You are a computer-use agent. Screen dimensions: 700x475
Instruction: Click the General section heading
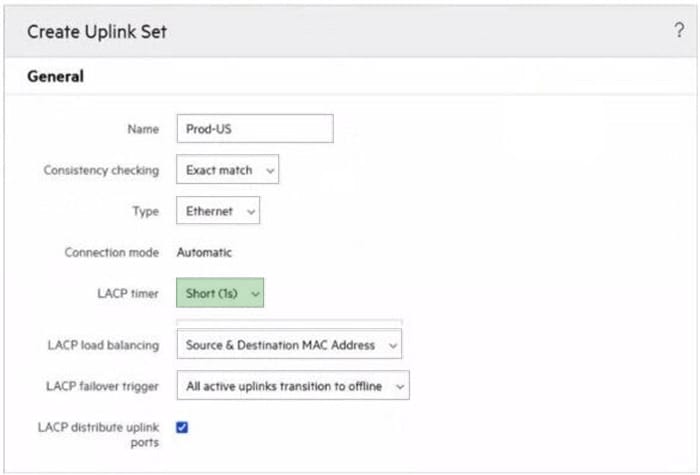(x=56, y=76)
